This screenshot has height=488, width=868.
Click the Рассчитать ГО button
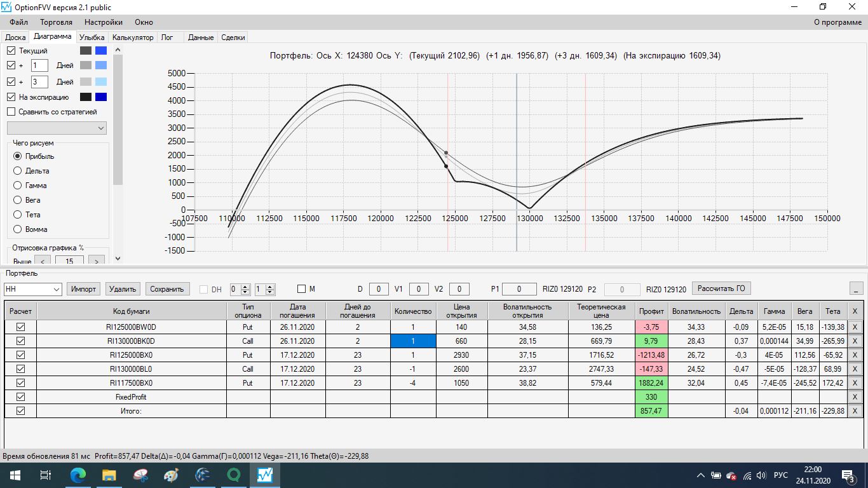(721, 288)
